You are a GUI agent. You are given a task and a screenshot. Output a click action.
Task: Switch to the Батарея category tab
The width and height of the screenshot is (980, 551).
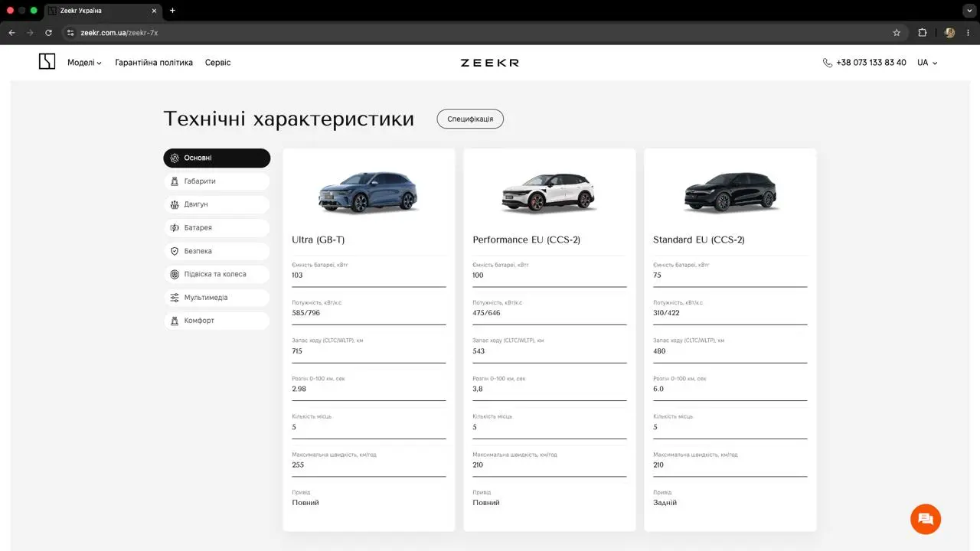217,227
